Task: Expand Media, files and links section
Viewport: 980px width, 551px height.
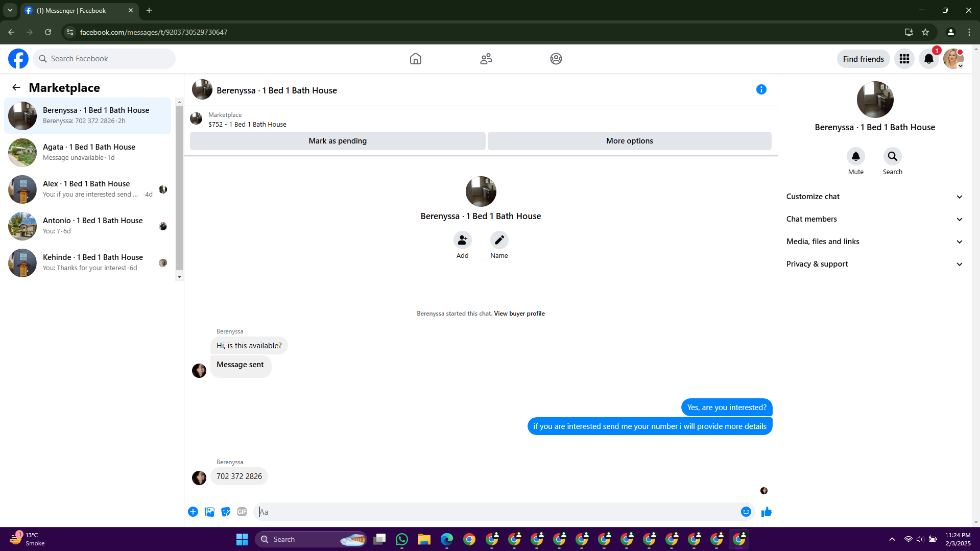Action: click(x=875, y=242)
